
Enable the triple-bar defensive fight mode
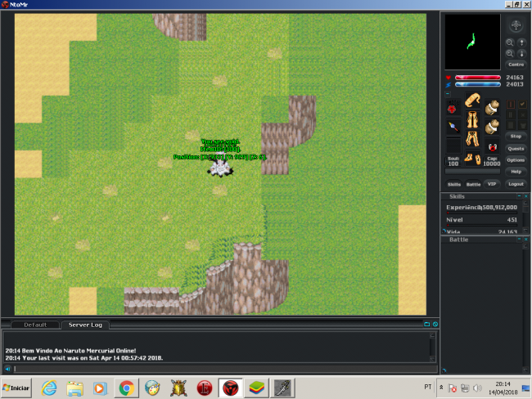(x=510, y=125)
